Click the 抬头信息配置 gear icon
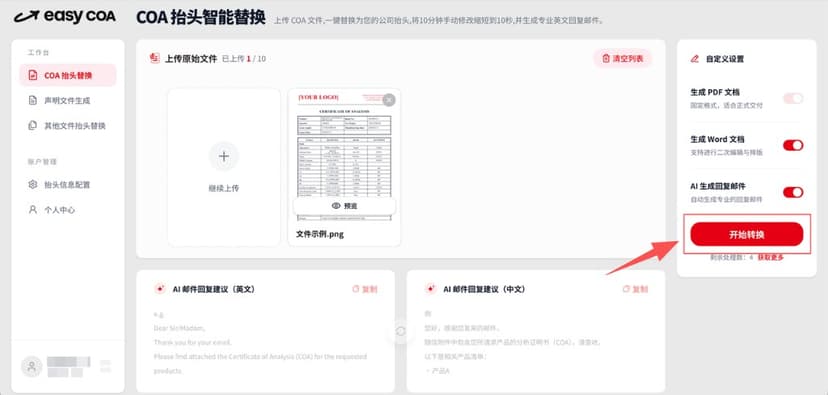Viewport: 828px width, 395px height. point(33,185)
